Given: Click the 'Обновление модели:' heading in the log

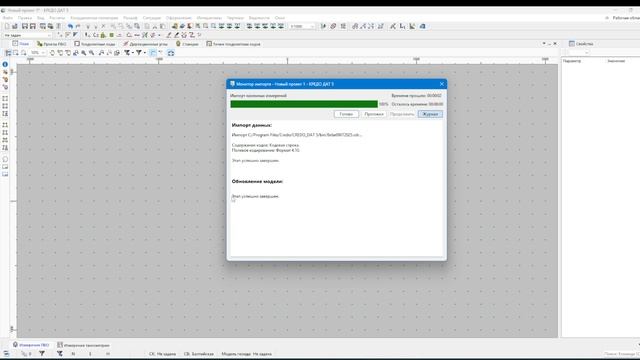Looking at the screenshot, I should click(257, 181).
